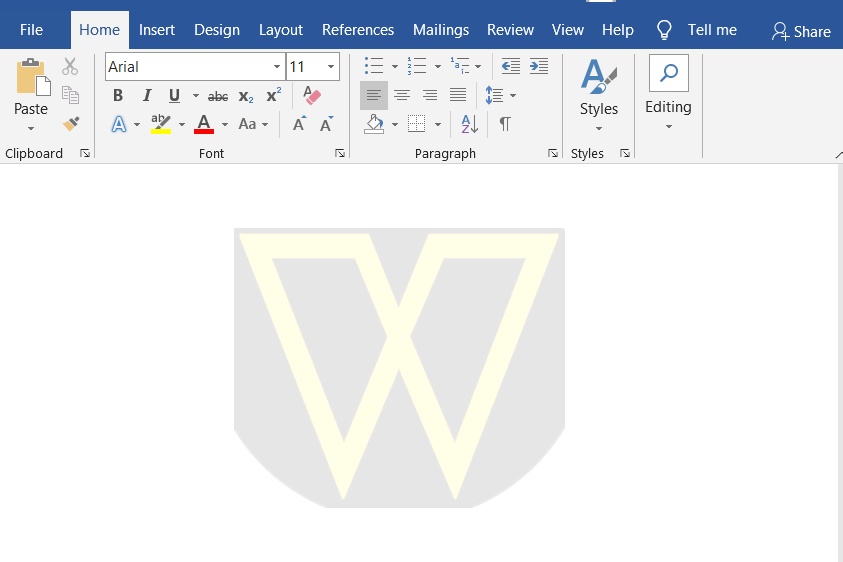Viewport: 843px width, 562px height.
Task: Center-align the paragraph text
Action: click(402, 96)
